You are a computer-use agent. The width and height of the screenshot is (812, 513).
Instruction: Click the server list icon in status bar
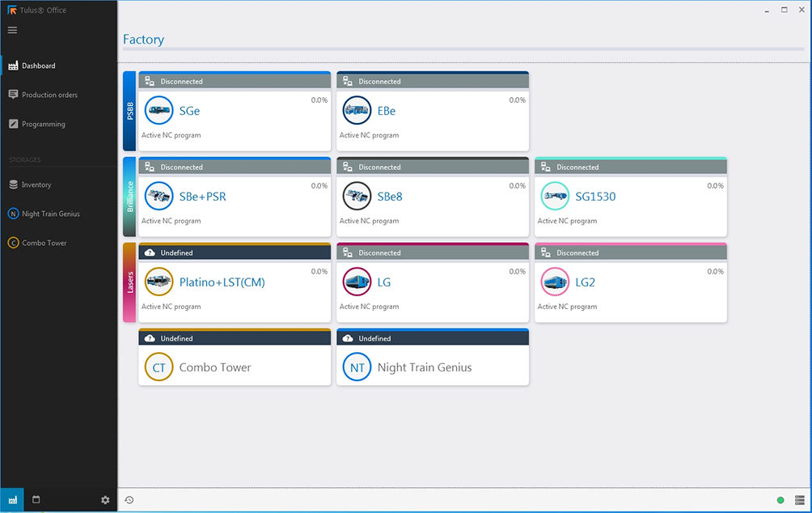click(x=799, y=500)
